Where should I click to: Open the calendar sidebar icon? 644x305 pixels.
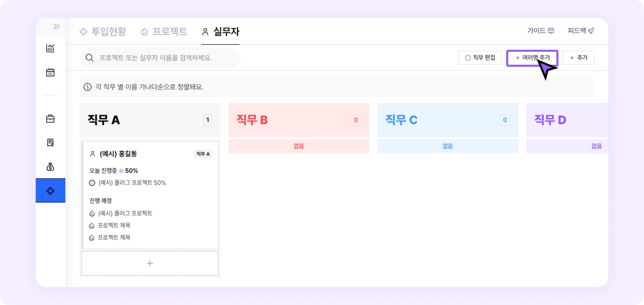pyautogui.click(x=50, y=73)
